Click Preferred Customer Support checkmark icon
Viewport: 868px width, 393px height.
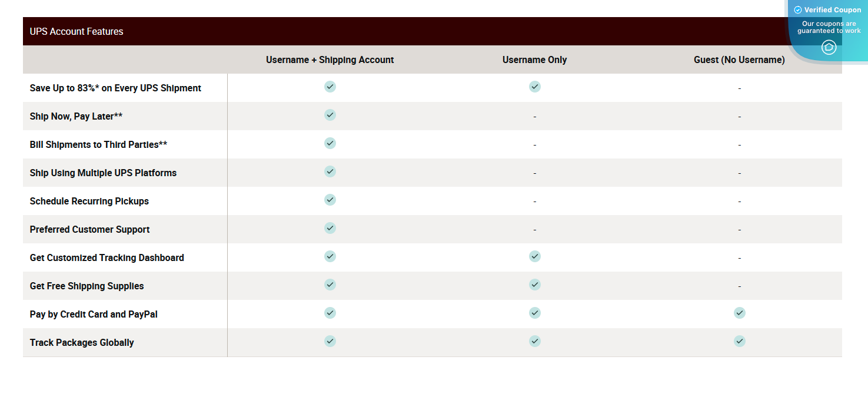click(330, 228)
